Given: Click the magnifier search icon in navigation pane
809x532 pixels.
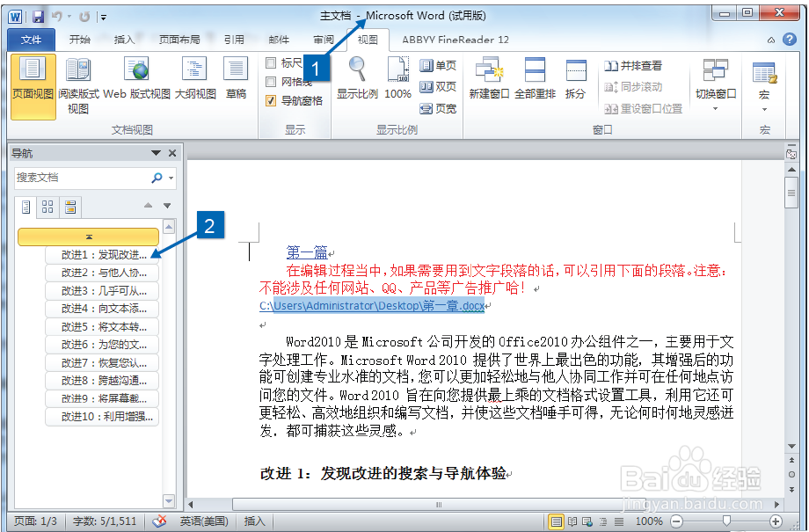Looking at the screenshot, I should 157,178.
